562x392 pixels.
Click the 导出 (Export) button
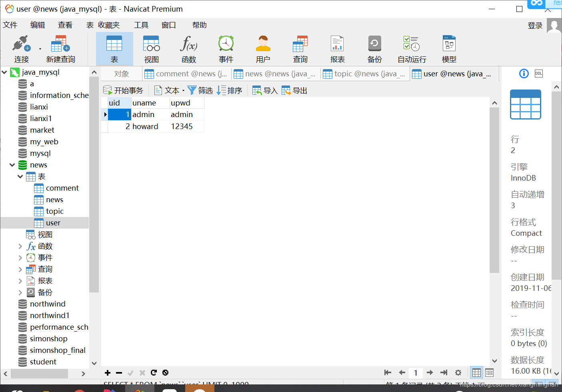tap(294, 90)
